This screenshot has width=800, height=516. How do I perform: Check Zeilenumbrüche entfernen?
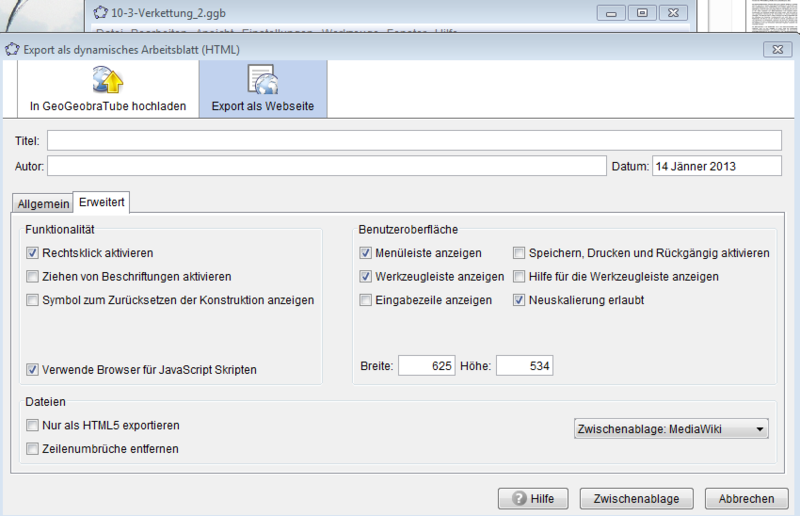[32, 449]
